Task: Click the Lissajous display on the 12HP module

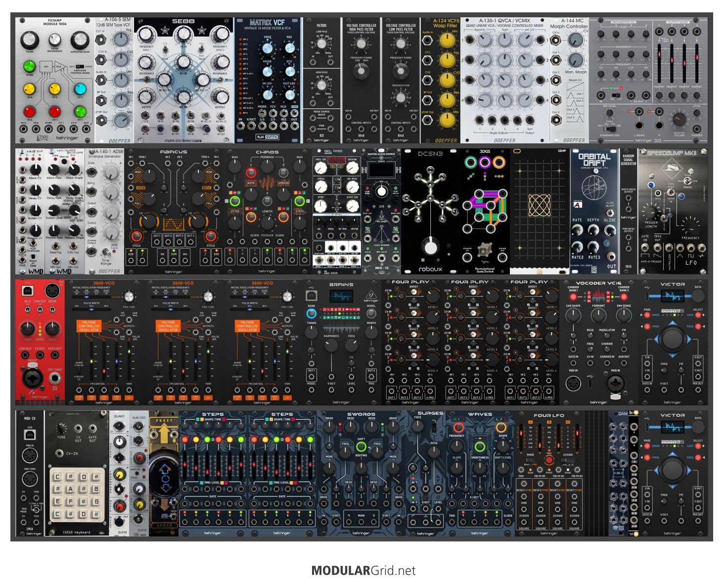Action: (x=539, y=205)
